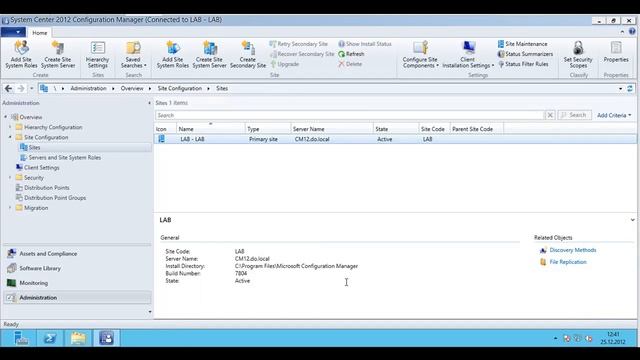Click Set Security Scopes

(x=578, y=54)
